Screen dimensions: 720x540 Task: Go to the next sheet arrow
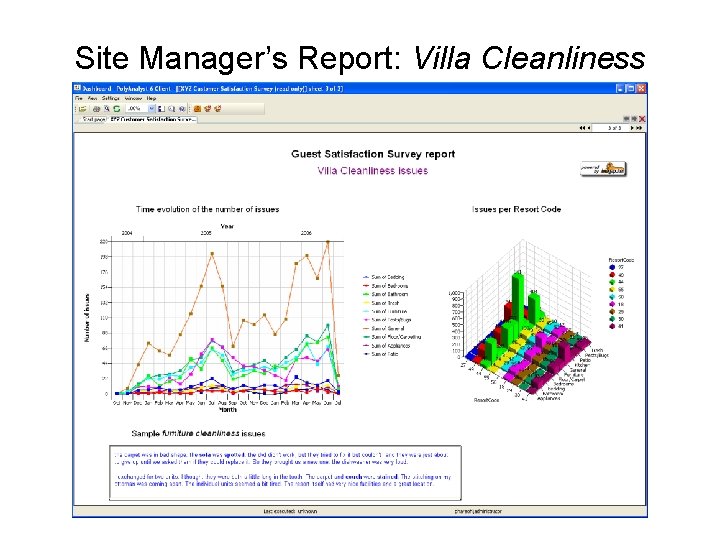click(632, 128)
